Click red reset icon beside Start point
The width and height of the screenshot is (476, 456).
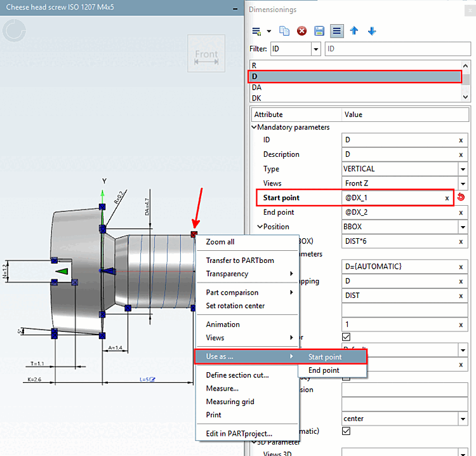pos(461,198)
